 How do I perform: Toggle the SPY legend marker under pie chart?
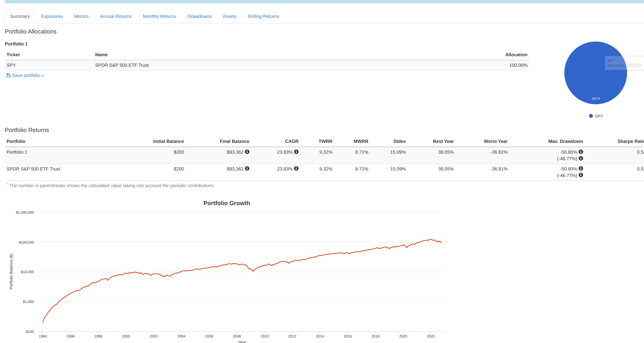[x=591, y=116]
